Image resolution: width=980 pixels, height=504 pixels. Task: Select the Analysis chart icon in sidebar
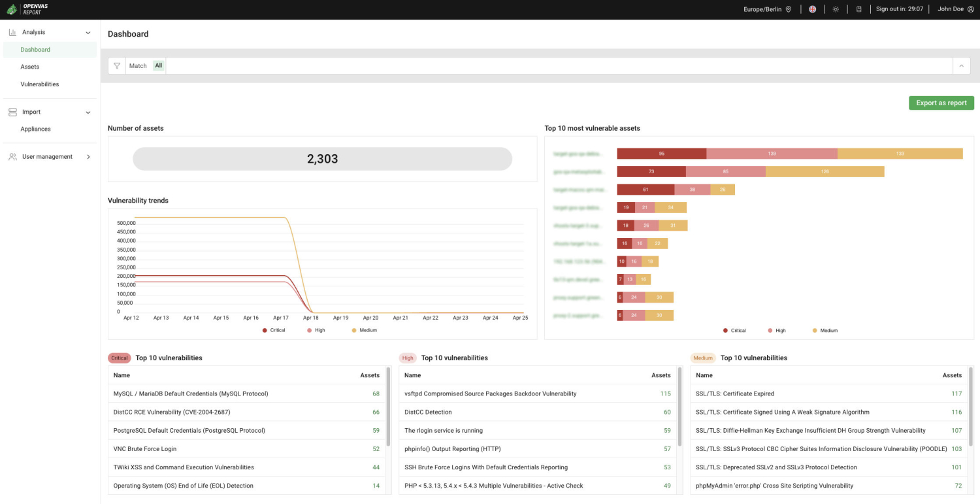tap(12, 31)
